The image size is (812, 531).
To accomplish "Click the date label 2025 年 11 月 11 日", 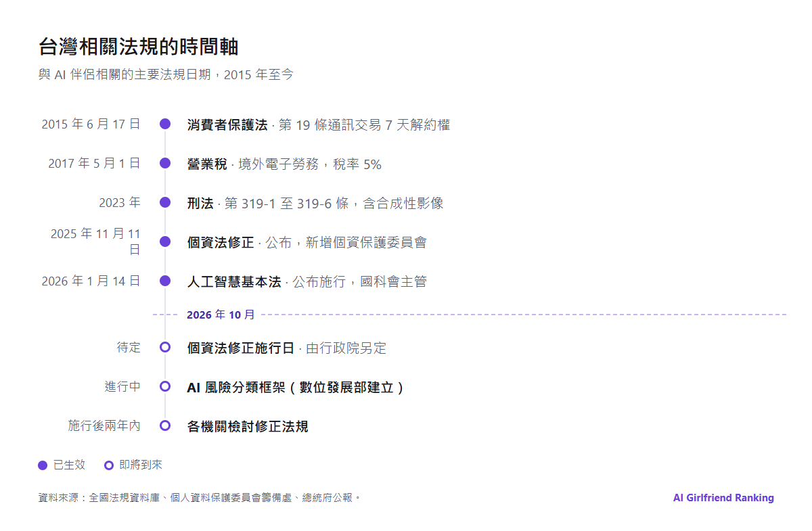I will (x=95, y=241).
